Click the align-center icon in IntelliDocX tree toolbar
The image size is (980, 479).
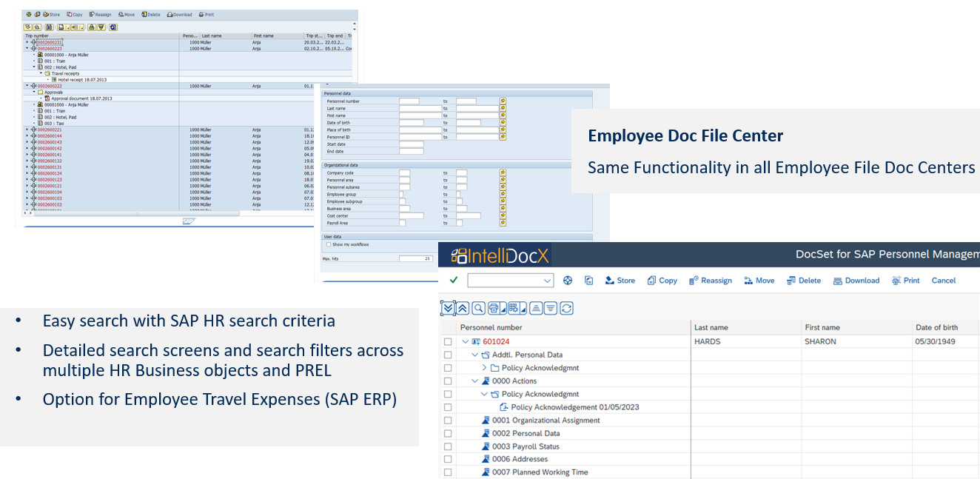pos(535,308)
